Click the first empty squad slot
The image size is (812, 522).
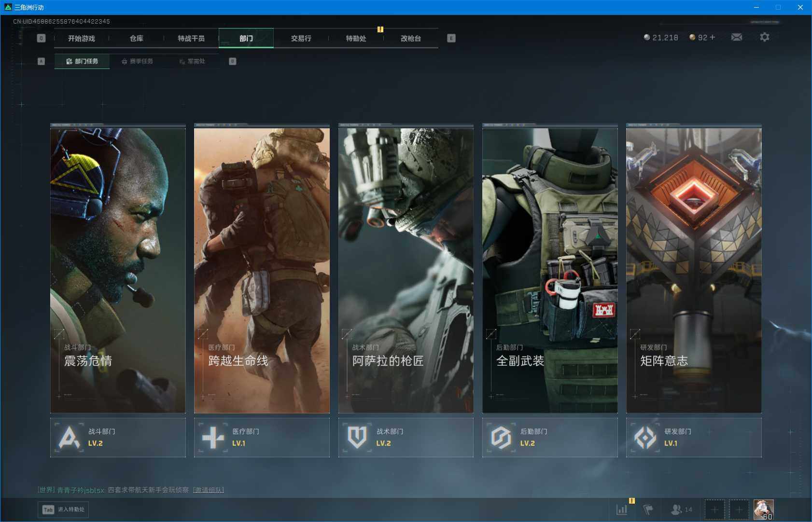[x=714, y=509]
